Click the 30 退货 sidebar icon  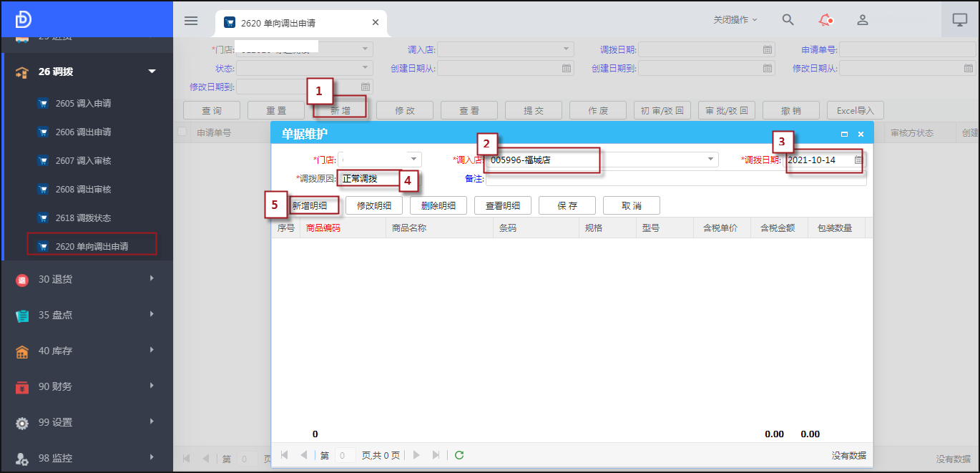22,280
